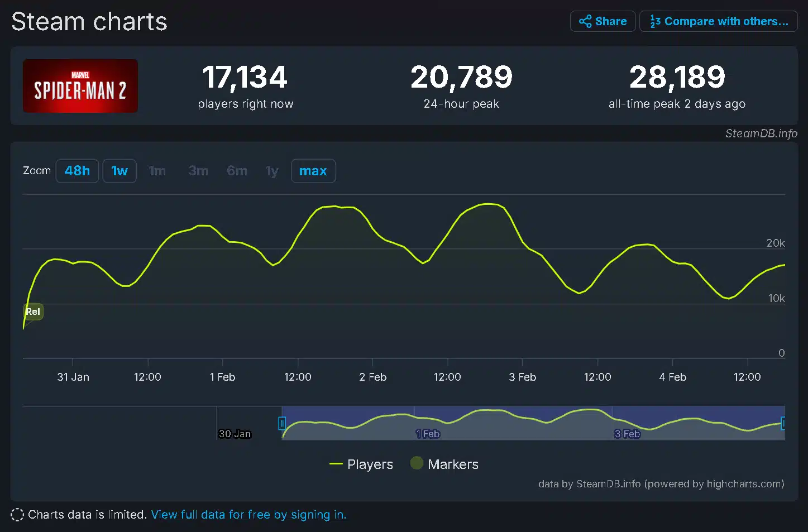
Task: Toggle the Players series in legend
Action: (x=361, y=464)
